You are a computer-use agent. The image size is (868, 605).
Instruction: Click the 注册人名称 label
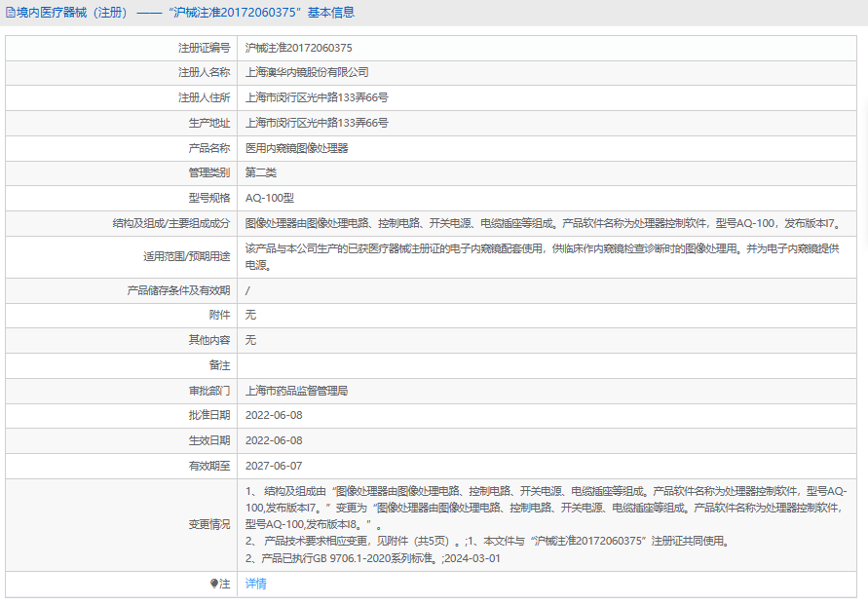coord(205,72)
